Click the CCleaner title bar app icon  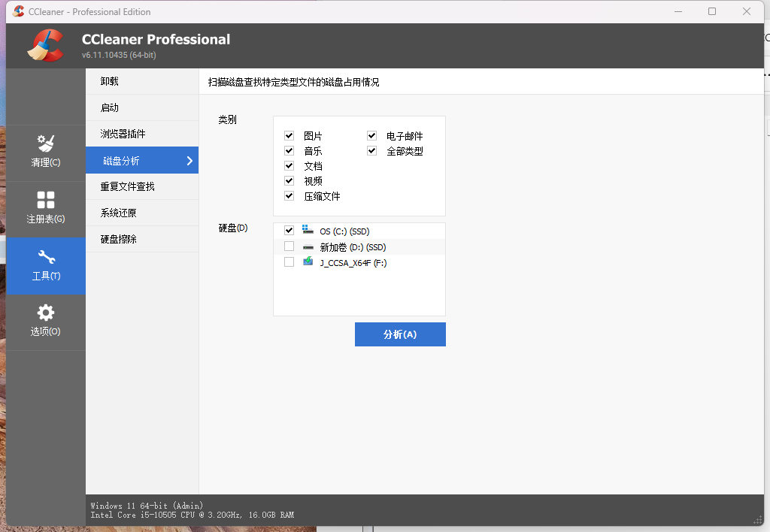[x=18, y=11]
